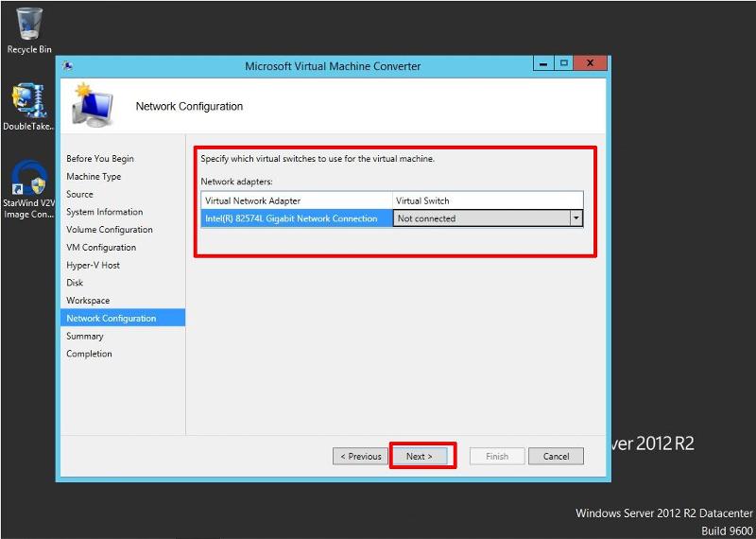The image size is (756, 539).
Task: Click the Next button
Action: 420,456
